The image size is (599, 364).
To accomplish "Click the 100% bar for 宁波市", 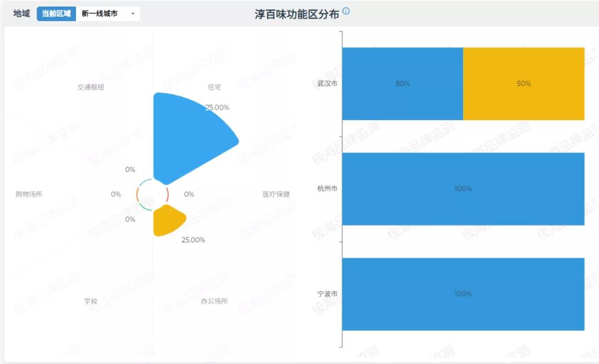I will point(463,294).
